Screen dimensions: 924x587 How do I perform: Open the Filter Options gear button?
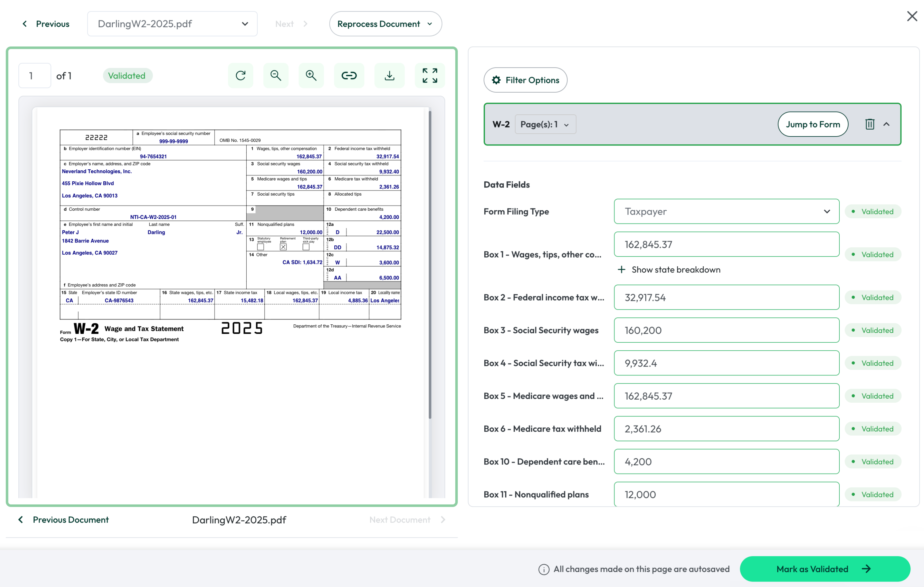[x=525, y=80]
